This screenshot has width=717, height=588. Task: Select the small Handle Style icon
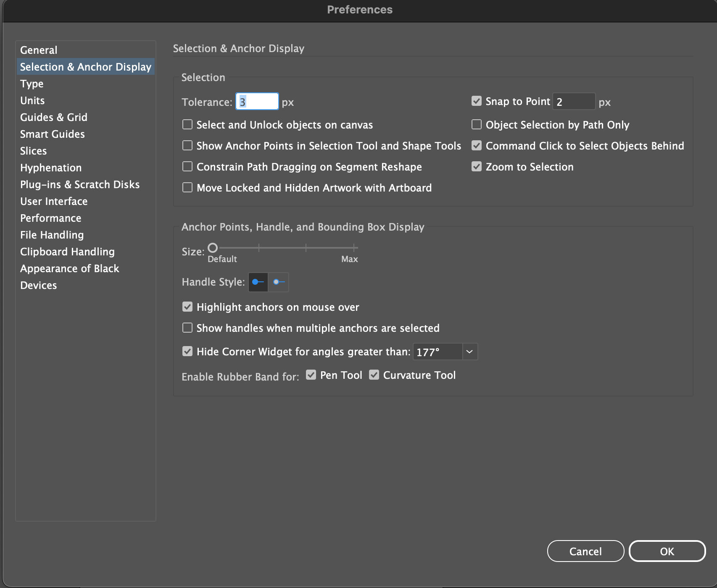click(278, 282)
